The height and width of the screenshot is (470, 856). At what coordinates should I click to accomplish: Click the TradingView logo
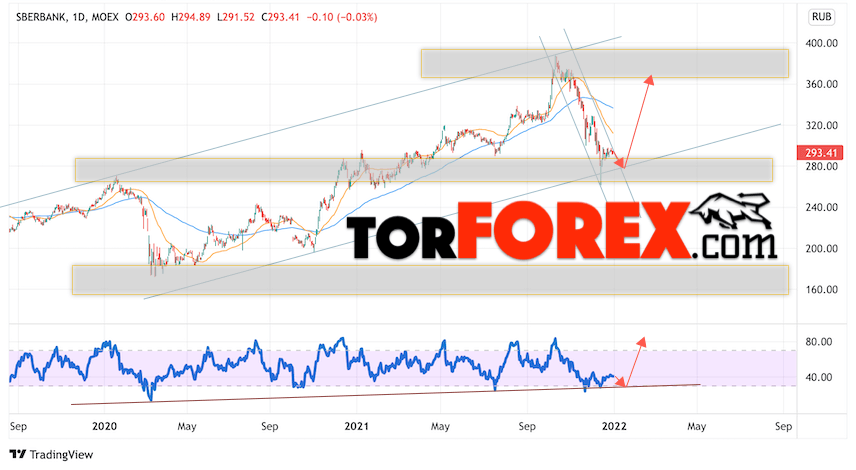pos(51,454)
